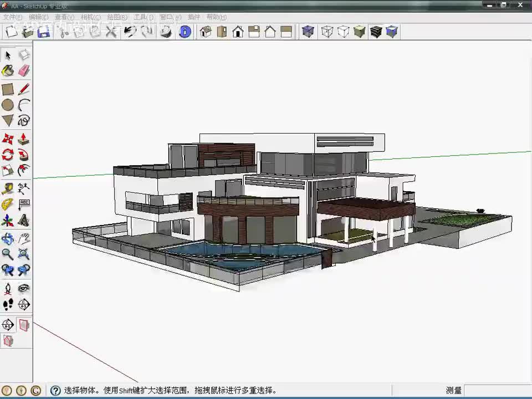Viewport: 532px width, 399px height.
Task: Open the 绘图(R) menu
Action: click(117, 17)
